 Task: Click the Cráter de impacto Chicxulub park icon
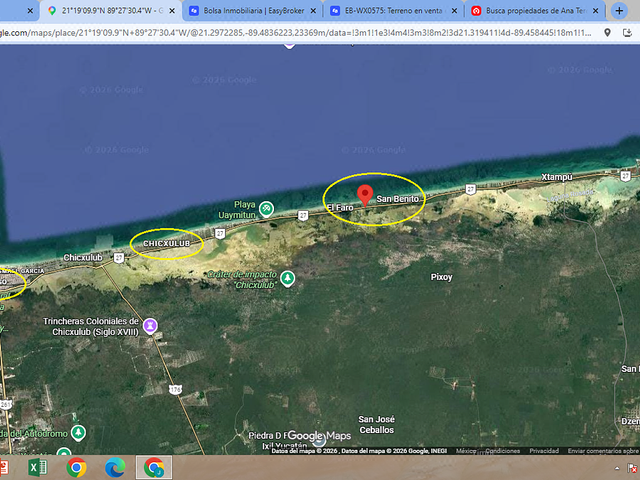tap(288, 278)
